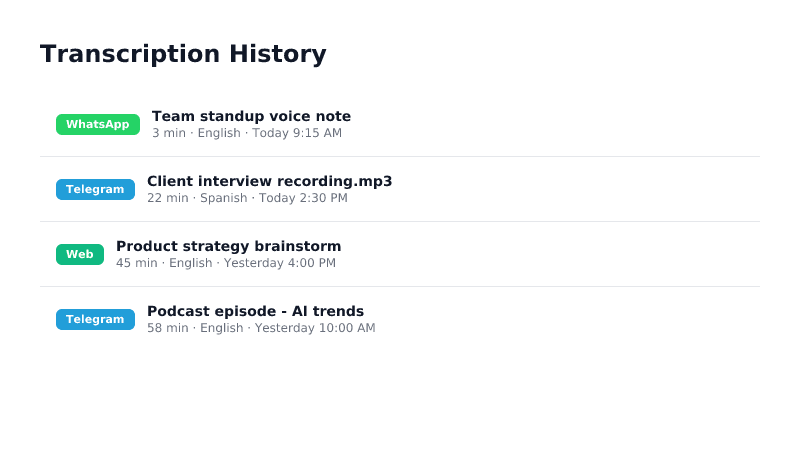This screenshot has height=450, width=800.
Task: Select the Telegram badge beside Podcast episode
Action: [x=95, y=319]
